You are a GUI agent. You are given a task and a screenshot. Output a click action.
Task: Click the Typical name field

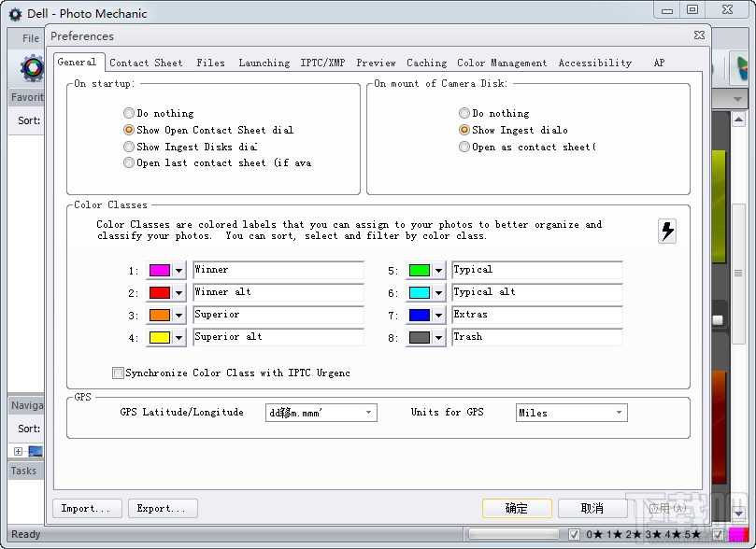coord(537,270)
